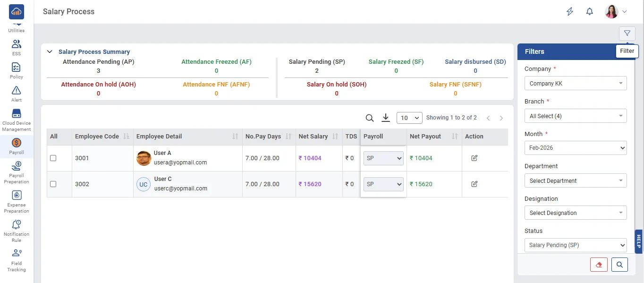Open ESS in the sidebar
Screen dimensions: 644x283
17,47
